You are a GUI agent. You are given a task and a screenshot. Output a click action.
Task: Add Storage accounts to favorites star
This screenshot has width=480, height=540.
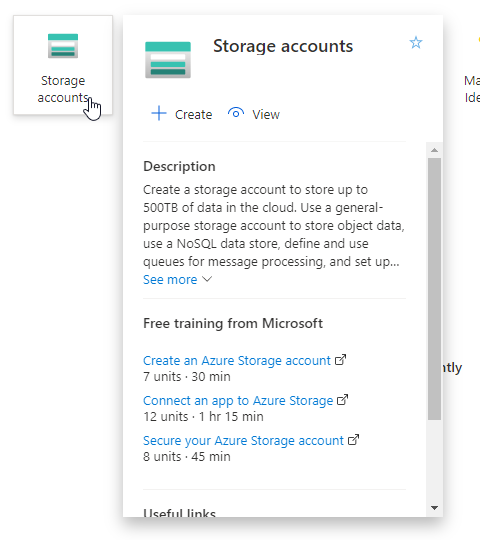pyautogui.click(x=416, y=43)
